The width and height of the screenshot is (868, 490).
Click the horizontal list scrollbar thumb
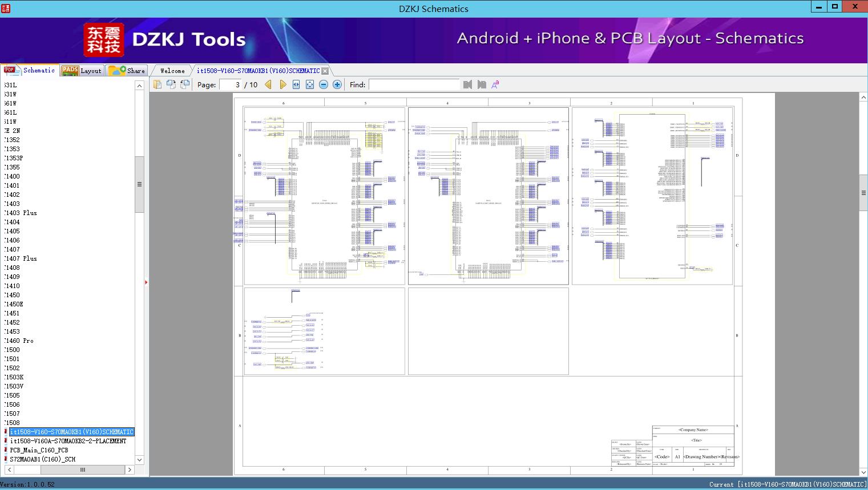[x=82, y=469]
